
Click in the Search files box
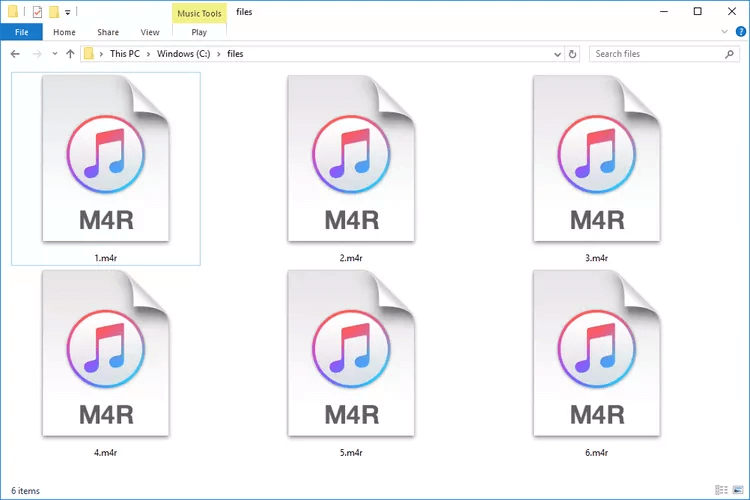click(660, 54)
